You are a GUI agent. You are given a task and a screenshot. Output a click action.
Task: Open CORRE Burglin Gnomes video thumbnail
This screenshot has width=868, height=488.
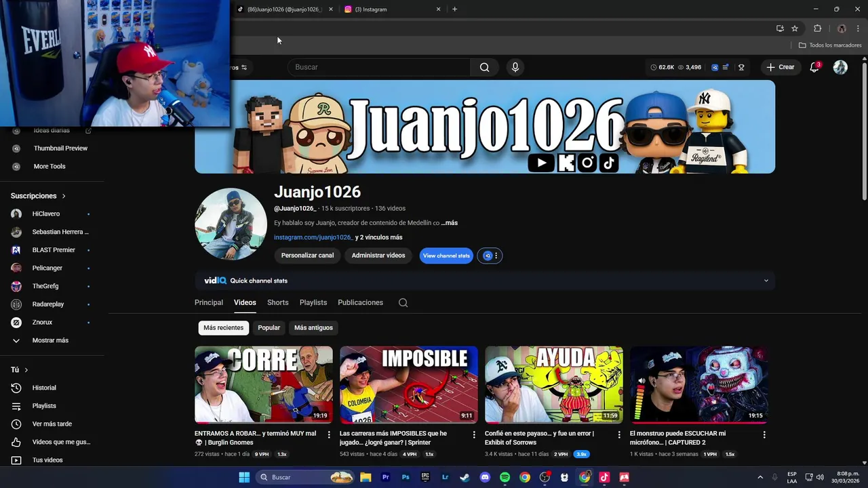pyautogui.click(x=264, y=385)
